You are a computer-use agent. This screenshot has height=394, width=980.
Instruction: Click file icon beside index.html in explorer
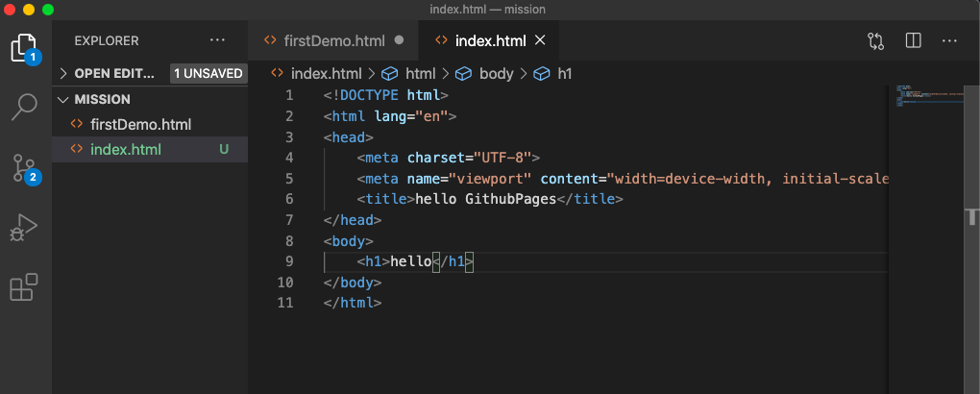coord(77,150)
